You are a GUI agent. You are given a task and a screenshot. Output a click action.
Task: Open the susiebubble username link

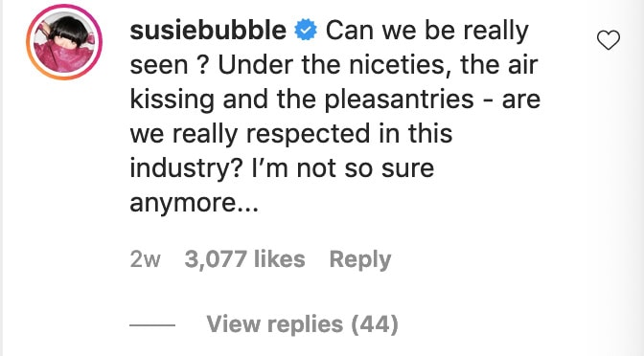pos(208,31)
